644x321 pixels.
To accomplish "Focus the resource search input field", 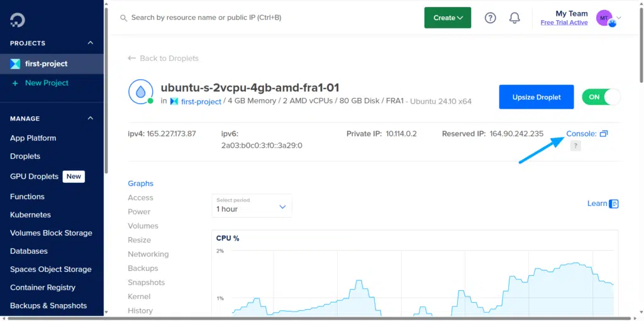I will click(267, 18).
